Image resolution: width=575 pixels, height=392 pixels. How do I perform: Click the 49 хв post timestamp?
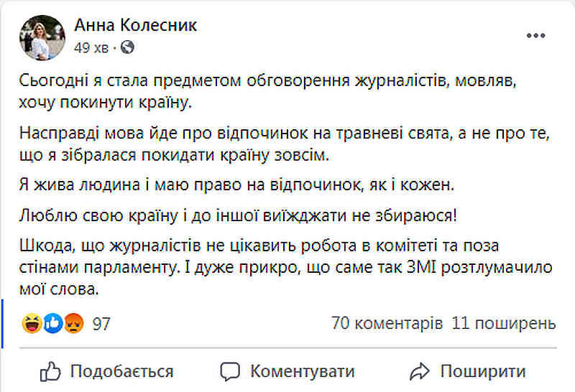coord(91,47)
